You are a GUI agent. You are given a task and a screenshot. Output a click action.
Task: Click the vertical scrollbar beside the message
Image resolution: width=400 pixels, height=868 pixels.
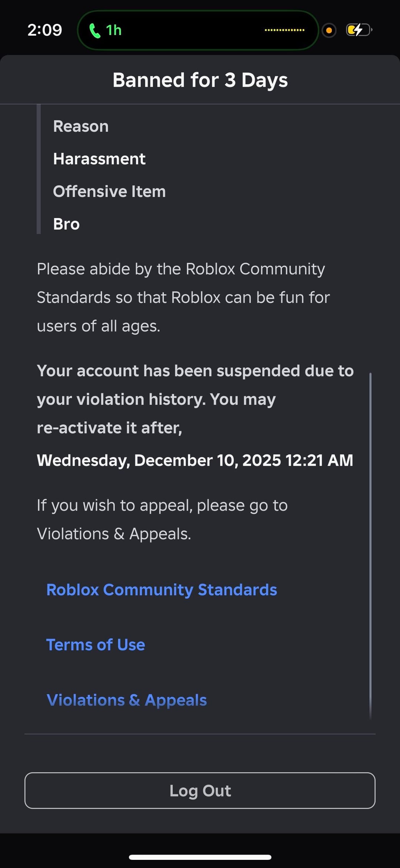pos(370,545)
